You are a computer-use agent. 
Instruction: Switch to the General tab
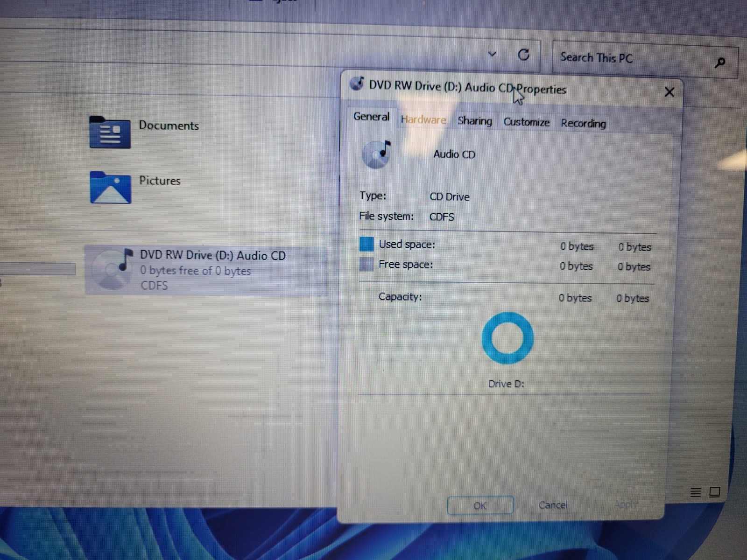[x=372, y=117]
